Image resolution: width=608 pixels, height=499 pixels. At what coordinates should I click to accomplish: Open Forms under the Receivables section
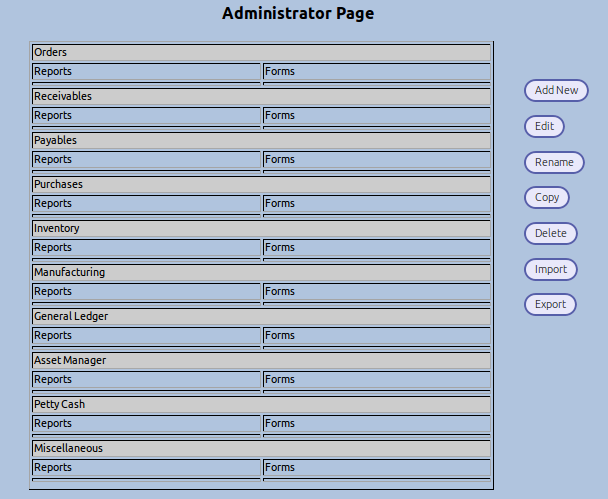coord(376,116)
